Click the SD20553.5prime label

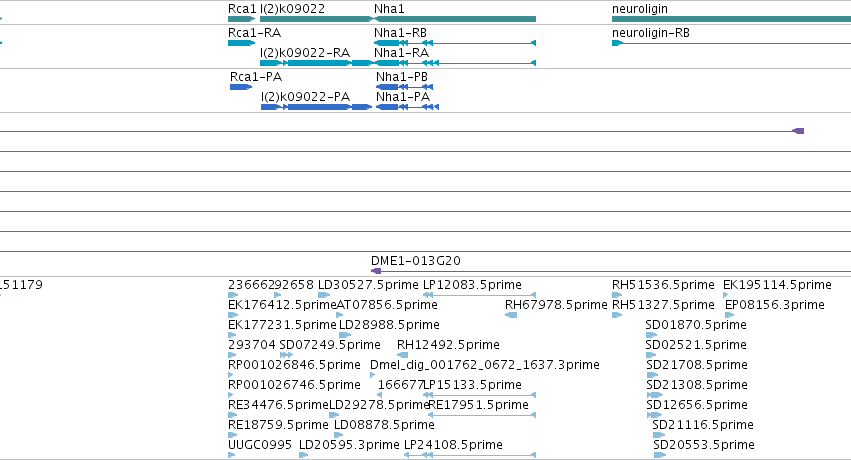click(704, 445)
